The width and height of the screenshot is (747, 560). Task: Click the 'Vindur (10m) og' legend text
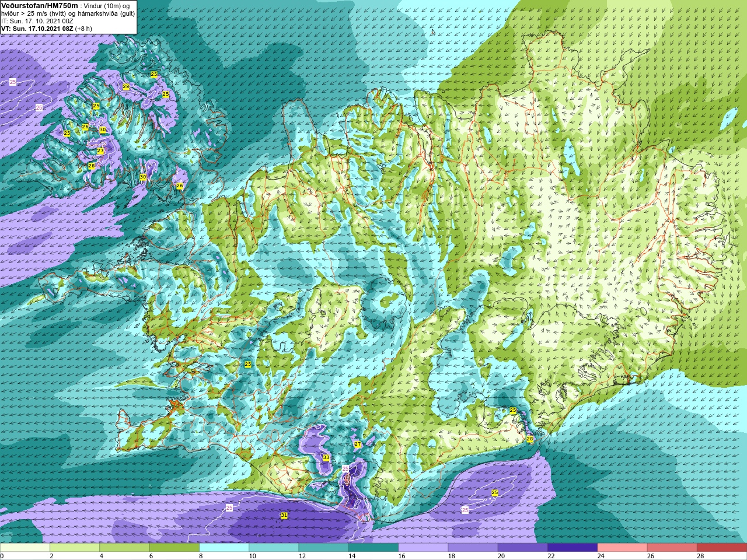[107, 6]
